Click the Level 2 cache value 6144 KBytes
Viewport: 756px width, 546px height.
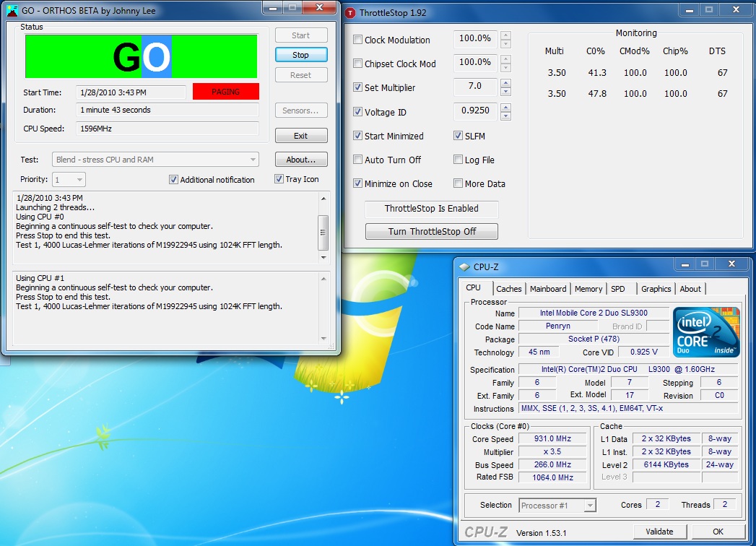(x=666, y=465)
